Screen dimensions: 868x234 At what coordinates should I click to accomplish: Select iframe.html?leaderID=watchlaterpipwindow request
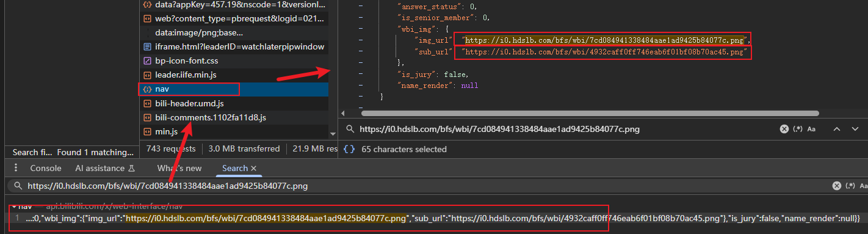pos(234,46)
